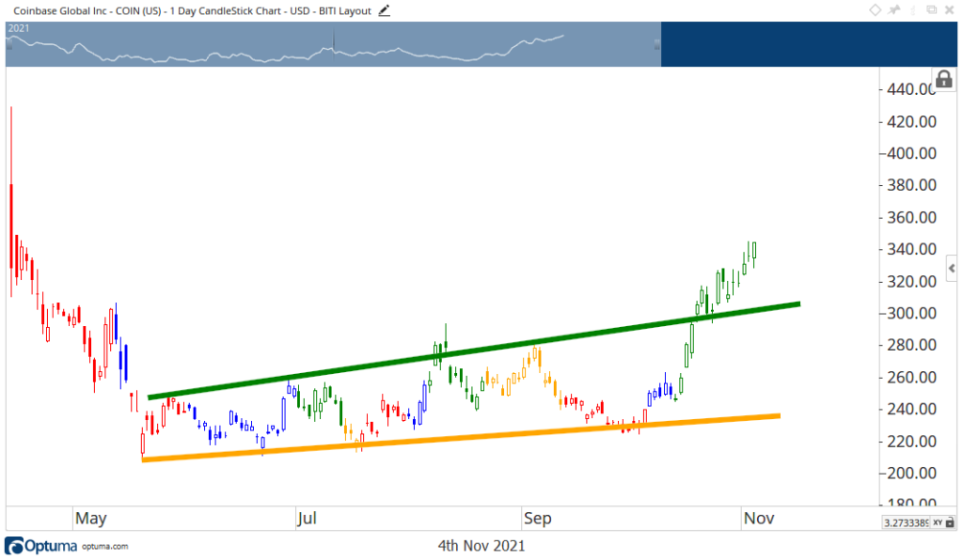Expand the side panel using left chevron
Image resolution: width=963 pixels, height=560 pixels.
tap(952, 268)
